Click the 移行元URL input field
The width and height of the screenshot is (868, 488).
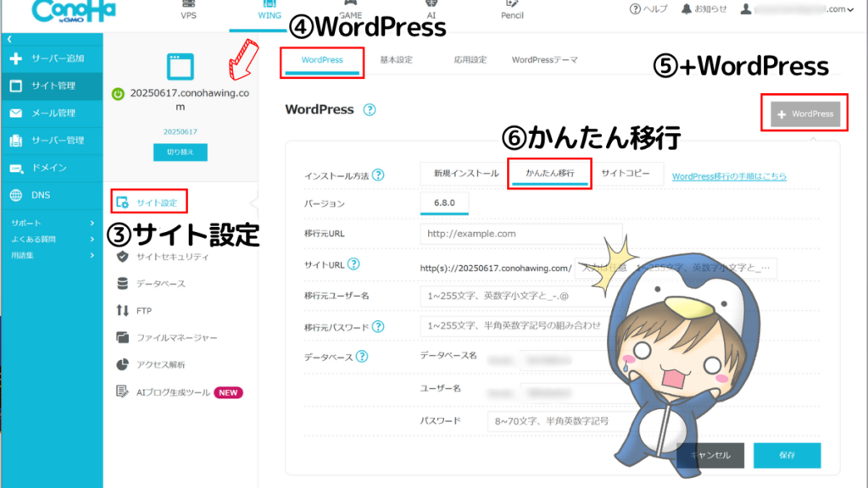point(521,234)
